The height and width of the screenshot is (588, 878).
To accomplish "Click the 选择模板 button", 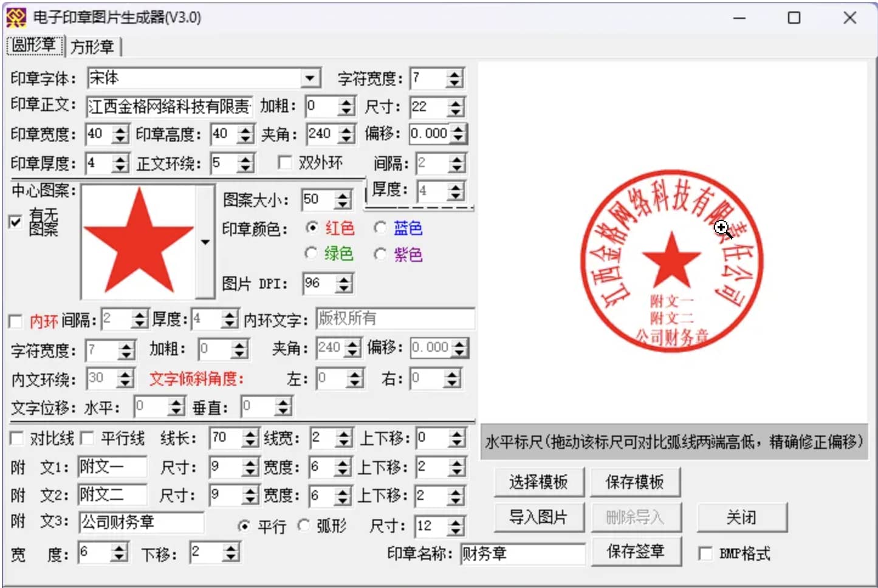I will coord(538,482).
